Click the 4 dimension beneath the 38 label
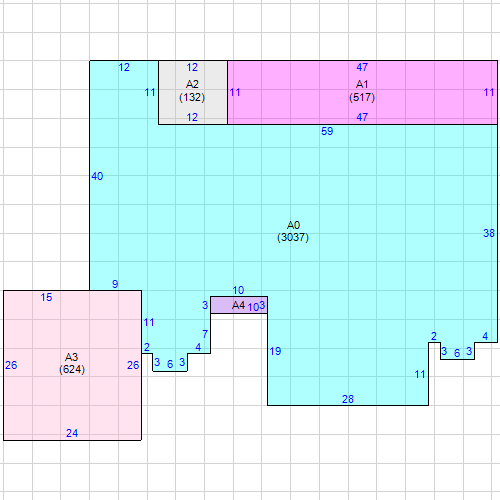 point(485,336)
